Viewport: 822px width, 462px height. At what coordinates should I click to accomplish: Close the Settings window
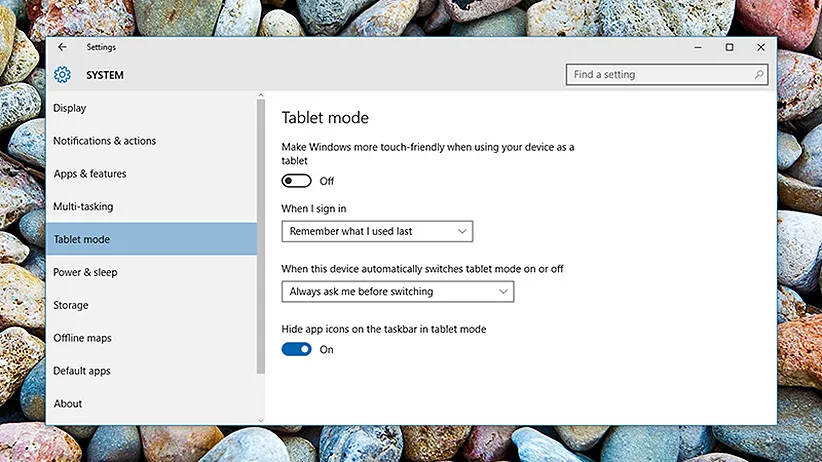pos(759,47)
